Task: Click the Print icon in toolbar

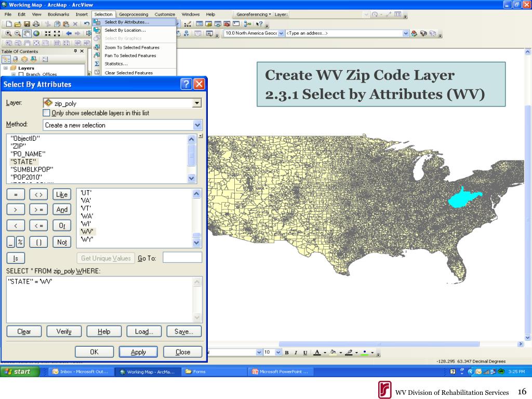Action: tap(36, 24)
